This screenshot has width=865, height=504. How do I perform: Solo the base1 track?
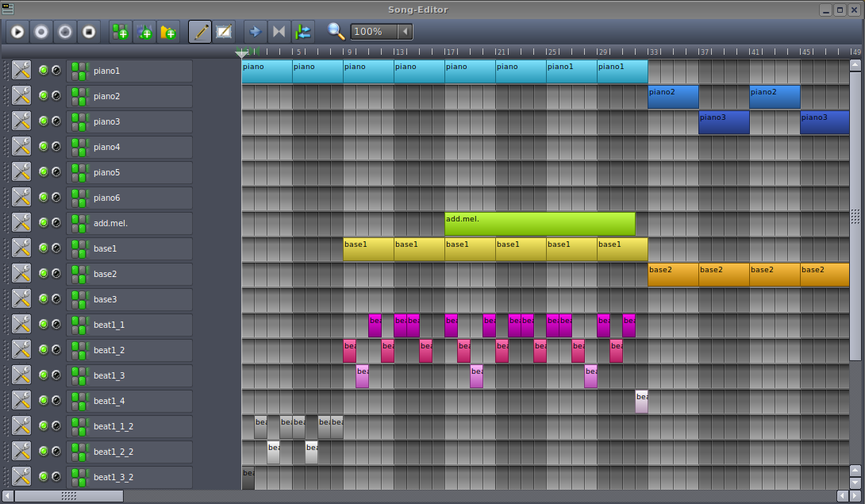[x=56, y=248]
